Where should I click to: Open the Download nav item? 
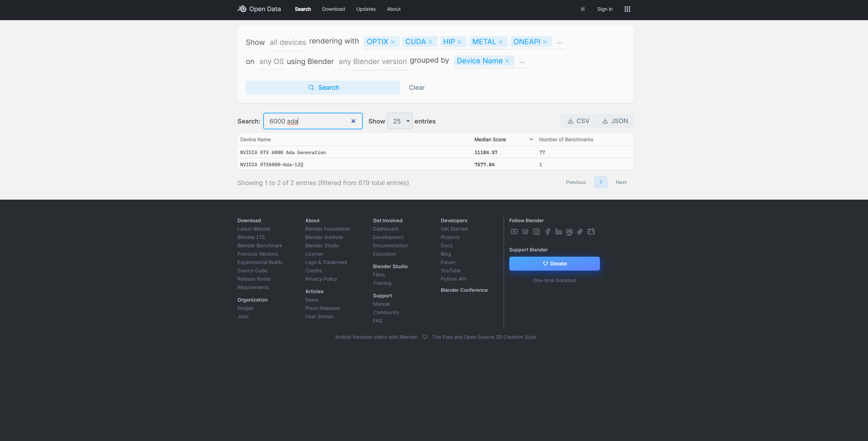pos(334,9)
